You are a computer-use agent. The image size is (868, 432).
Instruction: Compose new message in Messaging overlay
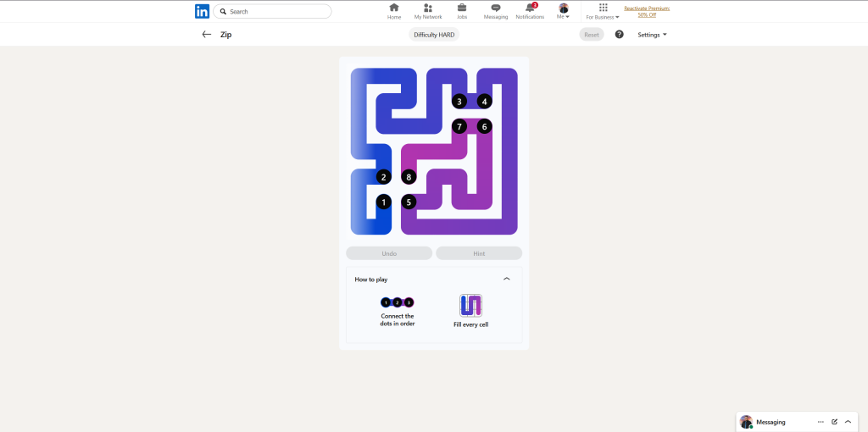tap(834, 422)
